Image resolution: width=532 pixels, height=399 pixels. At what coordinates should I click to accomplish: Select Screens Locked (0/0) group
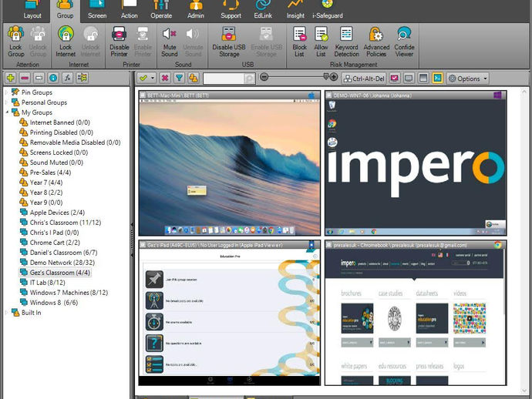(x=59, y=153)
